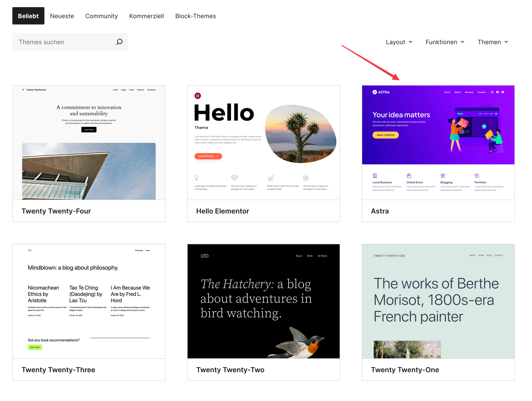Click the Twenty Twenty-Four theme title
532x401 pixels.
pyautogui.click(x=56, y=211)
